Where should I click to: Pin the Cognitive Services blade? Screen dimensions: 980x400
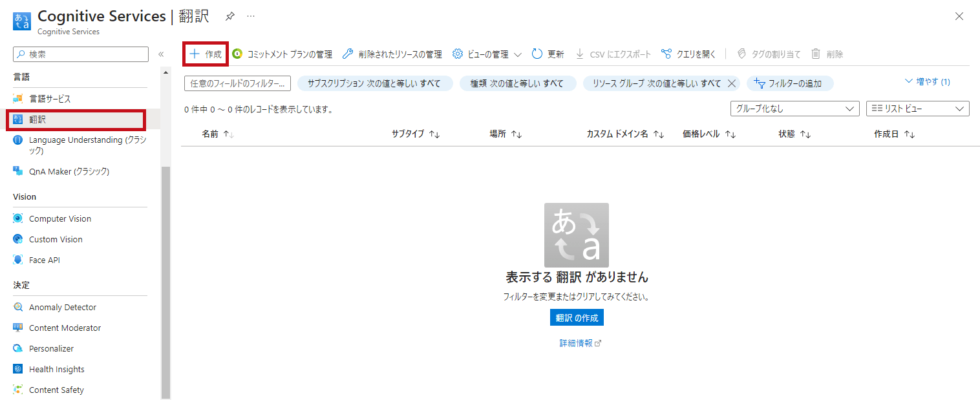coord(229,16)
